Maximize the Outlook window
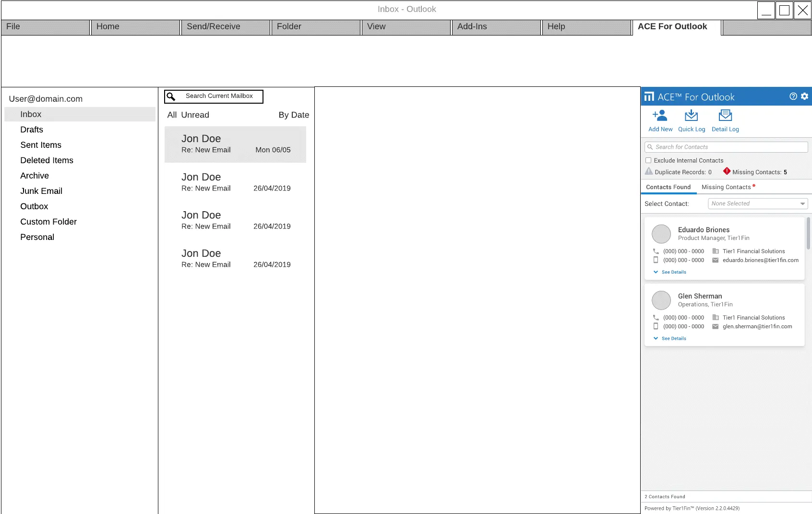Image resolution: width=812 pixels, height=514 pixels. pos(784,10)
